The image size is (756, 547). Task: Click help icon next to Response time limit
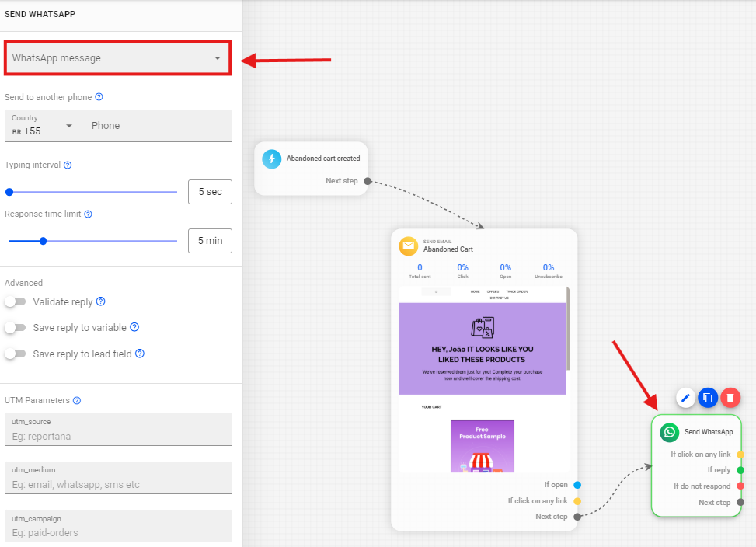click(x=88, y=214)
